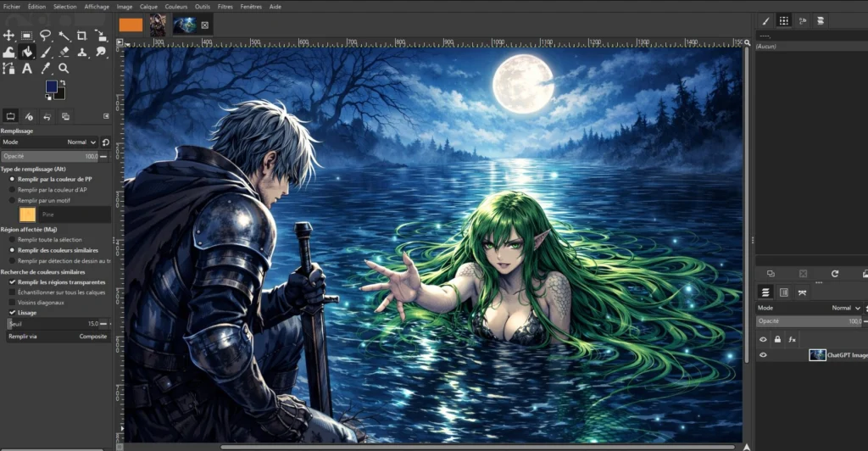Click the dark blue foreground color swatch
868x451 pixels.
pos(51,86)
